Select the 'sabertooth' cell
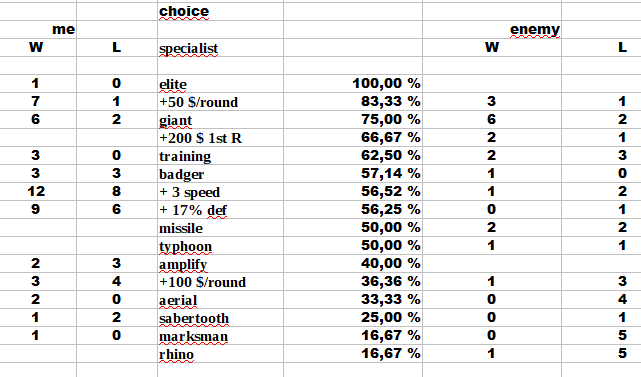Viewport: 641px width, 377px height. (220, 317)
